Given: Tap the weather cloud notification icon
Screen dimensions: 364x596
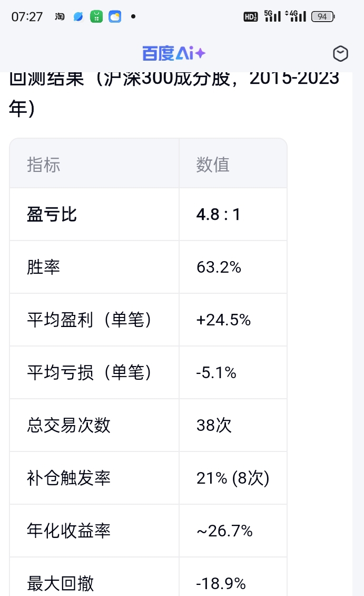Looking at the screenshot, I should pyautogui.click(x=115, y=17).
